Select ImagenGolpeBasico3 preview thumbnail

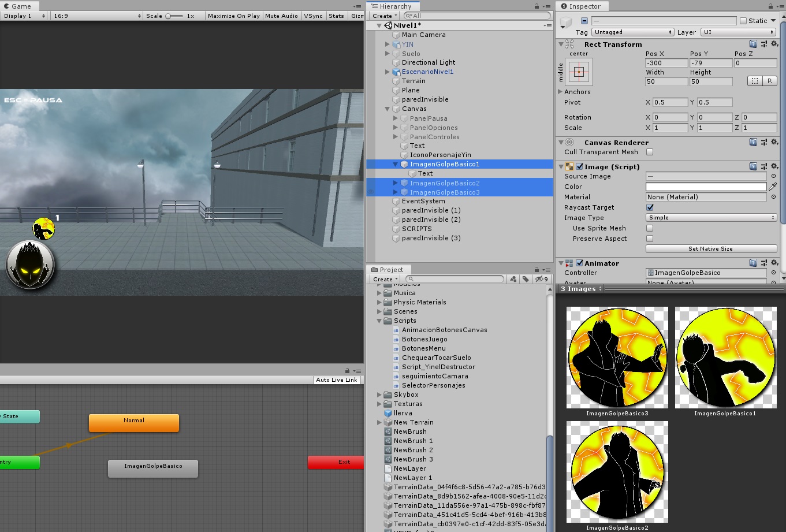pos(617,357)
